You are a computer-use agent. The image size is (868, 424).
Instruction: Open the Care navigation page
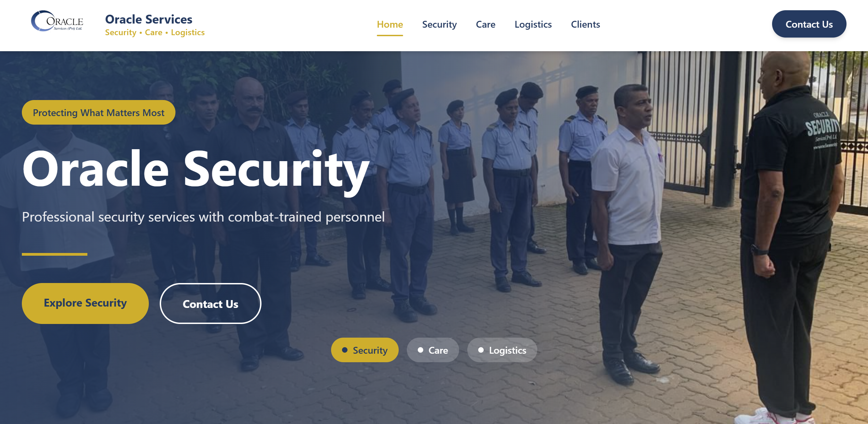point(485,25)
